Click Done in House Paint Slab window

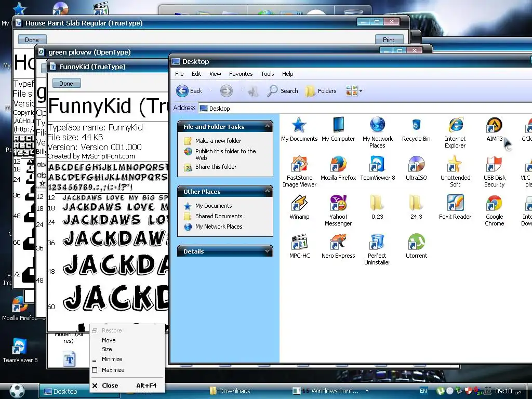coord(32,39)
